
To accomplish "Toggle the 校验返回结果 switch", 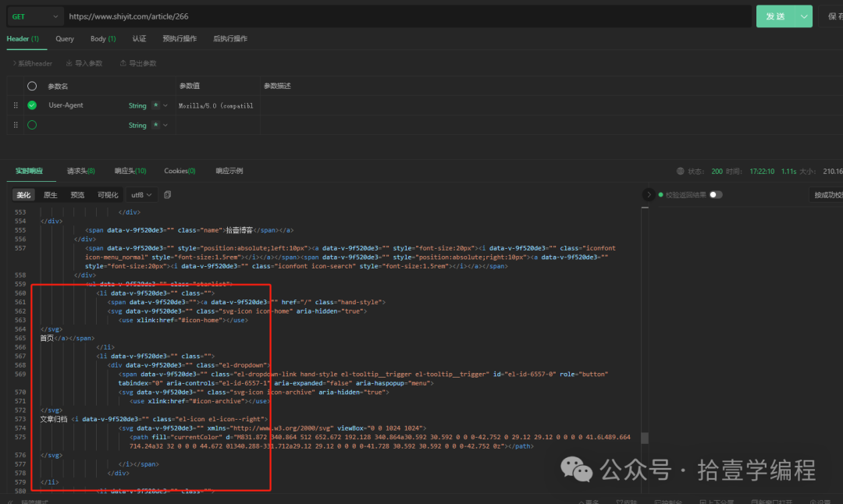I will point(716,194).
